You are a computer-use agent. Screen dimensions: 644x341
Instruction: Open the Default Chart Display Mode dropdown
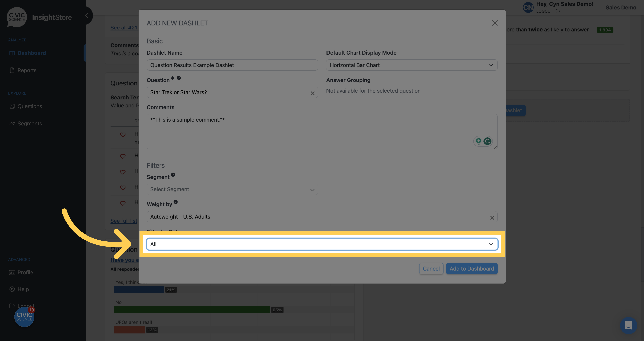(412, 65)
